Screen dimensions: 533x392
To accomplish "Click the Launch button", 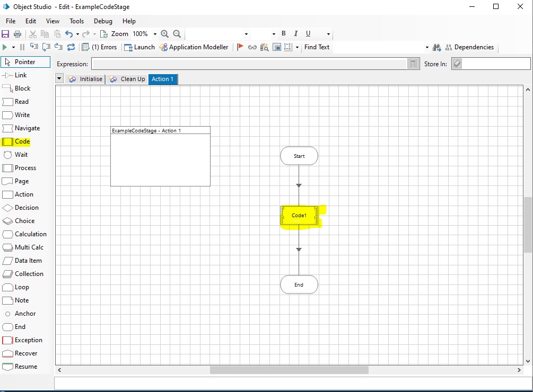I will click(139, 47).
